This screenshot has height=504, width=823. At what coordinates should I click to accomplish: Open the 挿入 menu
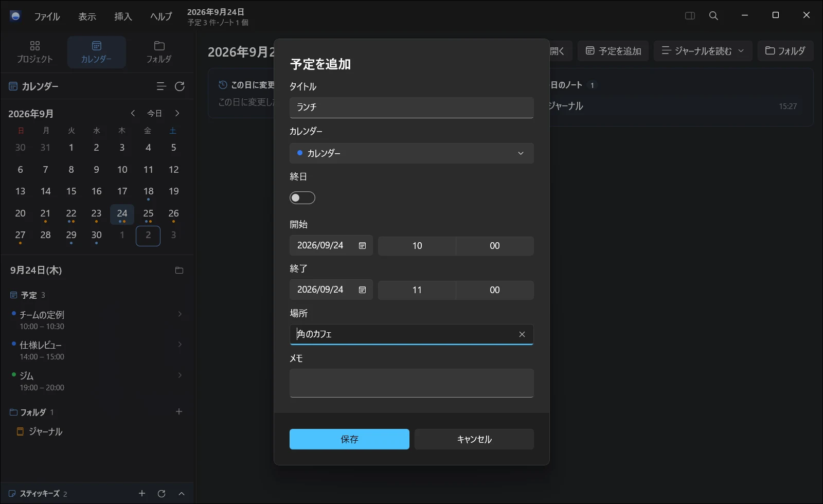(x=123, y=16)
